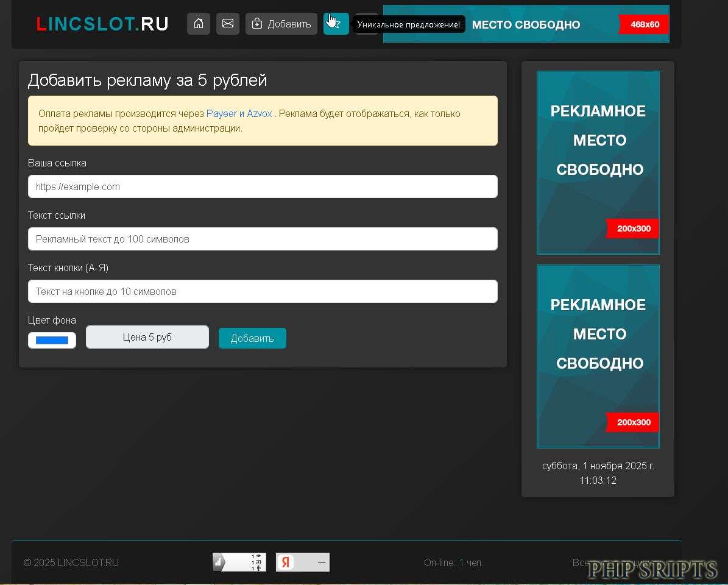This screenshot has height=585, width=728.
Task: Click the home icon in the navigation bar
Action: coord(198,24)
